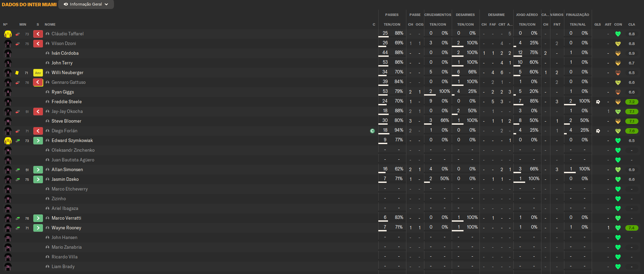Click the shirt number icon next to Iván Córdoba
644x274 pixels.
coord(8,53)
